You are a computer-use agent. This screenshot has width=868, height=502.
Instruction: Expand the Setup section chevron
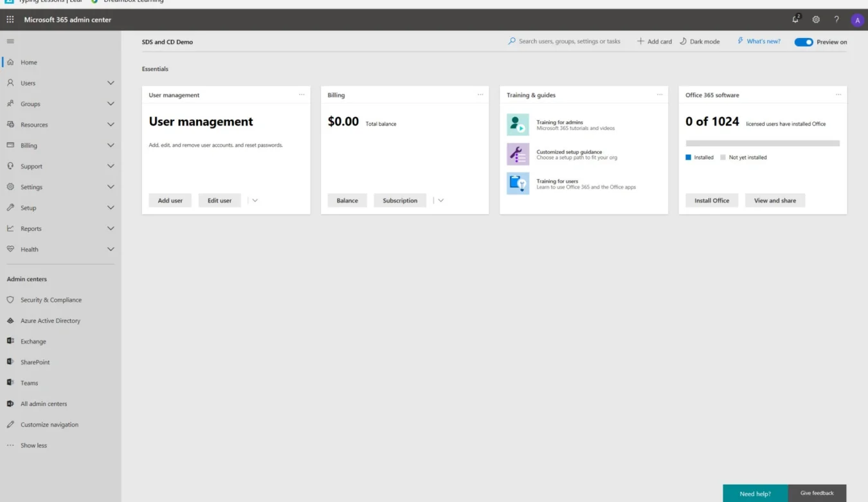pos(111,208)
